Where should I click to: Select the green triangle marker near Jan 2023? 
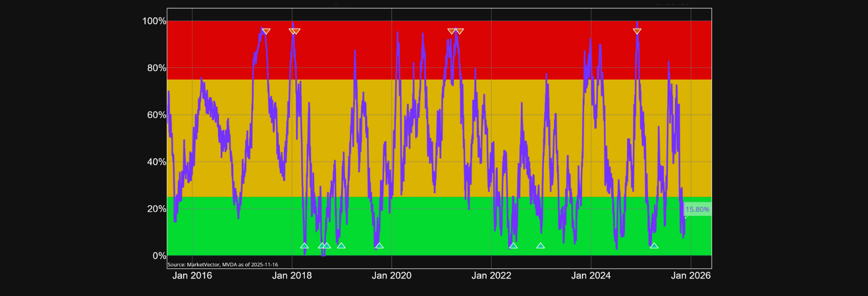[541, 245]
